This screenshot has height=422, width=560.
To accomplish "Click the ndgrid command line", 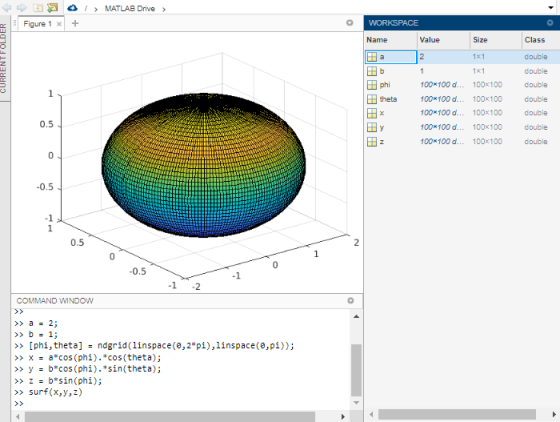I will point(161,346).
